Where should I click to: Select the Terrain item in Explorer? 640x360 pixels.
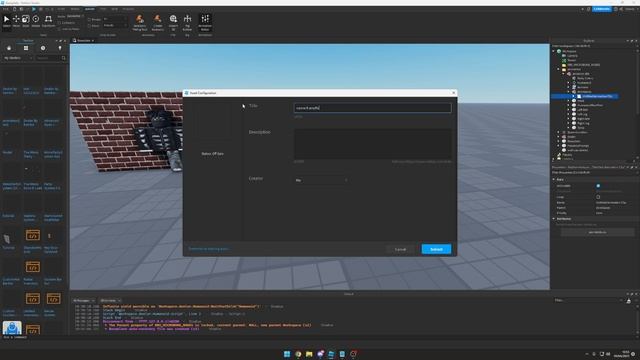coord(571,60)
